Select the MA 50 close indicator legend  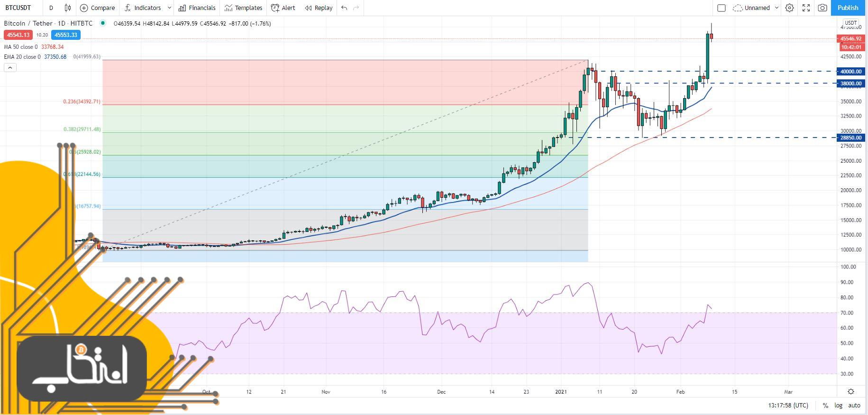34,47
